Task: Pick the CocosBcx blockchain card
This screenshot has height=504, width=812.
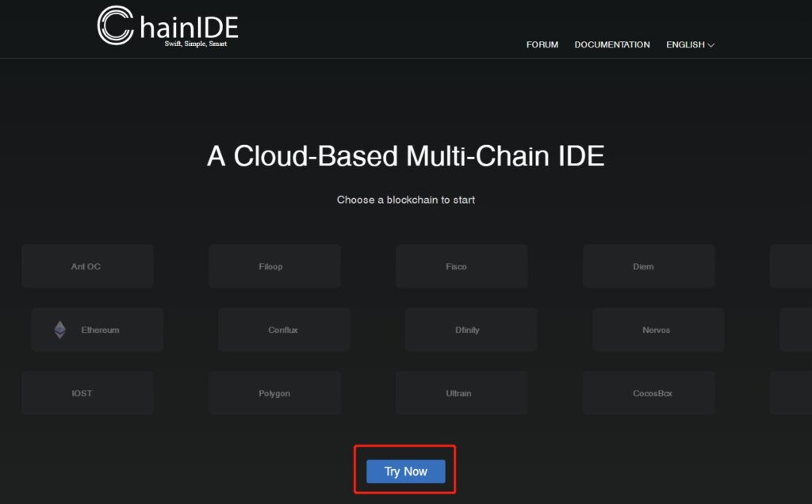Action: click(649, 393)
